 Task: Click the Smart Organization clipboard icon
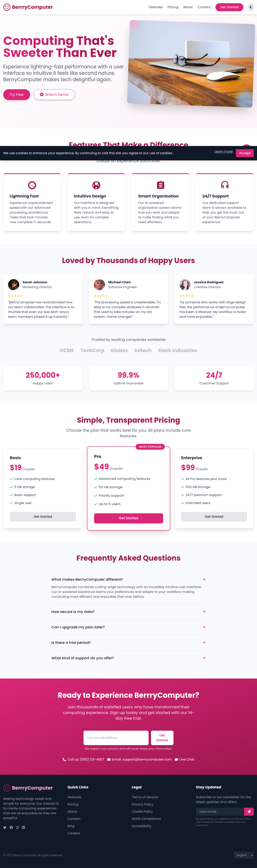pyautogui.click(x=160, y=185)
